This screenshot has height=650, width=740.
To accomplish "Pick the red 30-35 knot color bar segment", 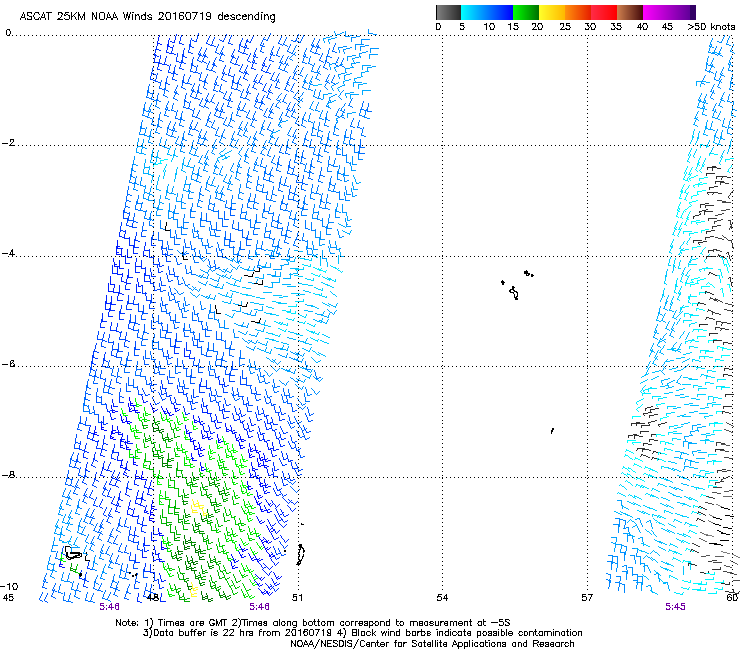I will coord(604,12).
